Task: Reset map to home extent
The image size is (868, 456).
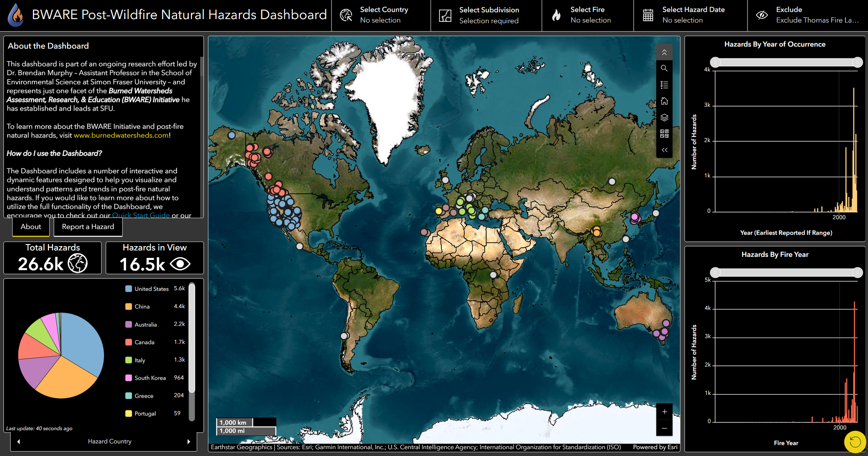Action: (x=664, y=101)
